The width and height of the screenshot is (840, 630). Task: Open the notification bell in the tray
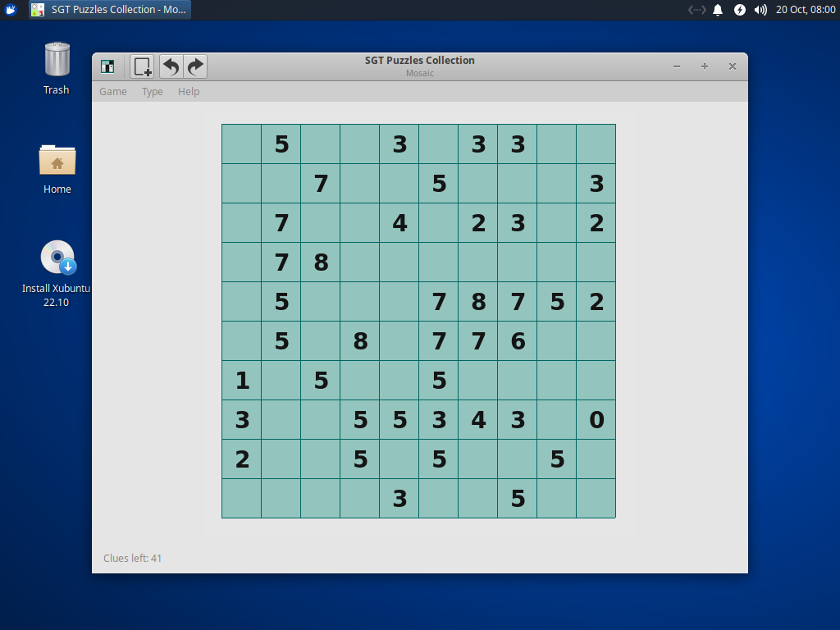719,10
